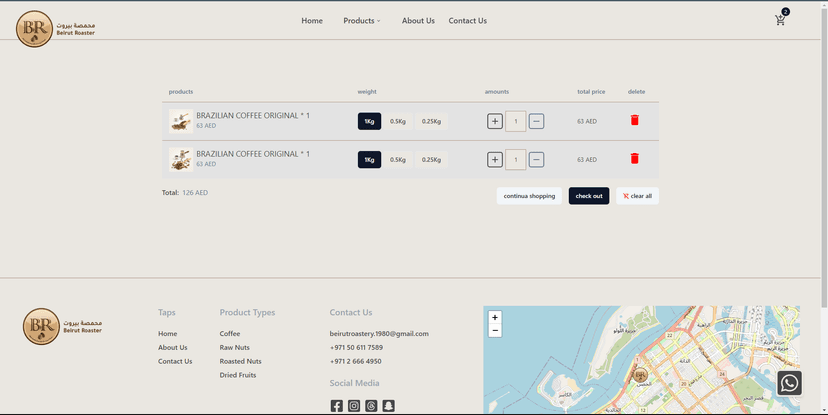Select 0.5Kg weight for first product
The width and height of the screenshot is (828, 415).
click(398, 121)
